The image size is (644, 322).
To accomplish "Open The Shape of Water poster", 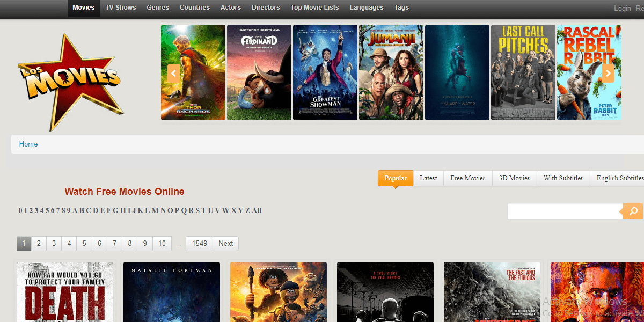I will (457, 72).
